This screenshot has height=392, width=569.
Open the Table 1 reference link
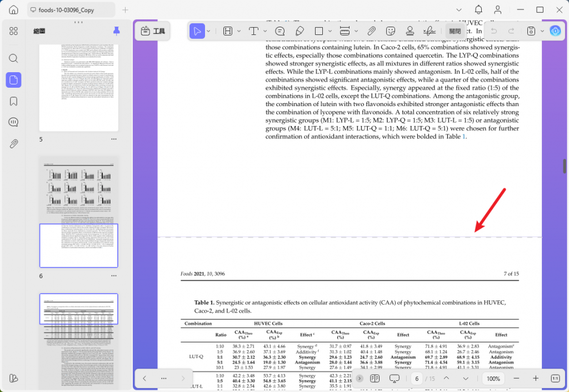click(x=463, y=137)
